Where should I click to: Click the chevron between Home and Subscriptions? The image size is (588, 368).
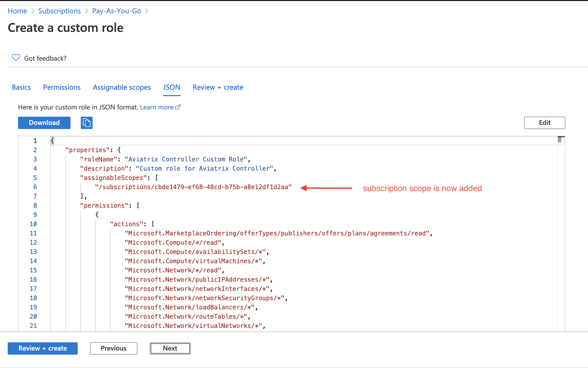click(33, 11)
